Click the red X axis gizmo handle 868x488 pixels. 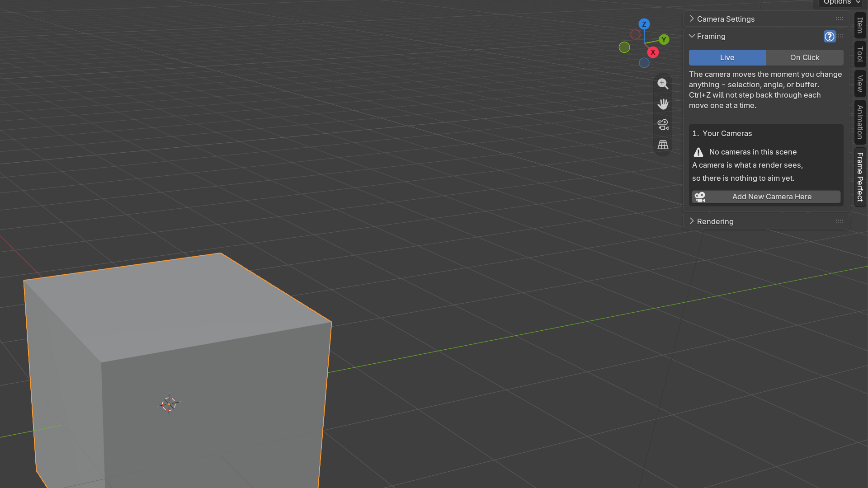(653, 52)
